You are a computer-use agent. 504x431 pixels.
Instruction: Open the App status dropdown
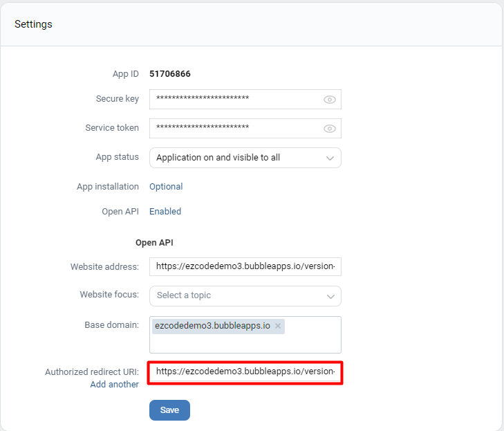pyautogui.click(x=245, y=158)
